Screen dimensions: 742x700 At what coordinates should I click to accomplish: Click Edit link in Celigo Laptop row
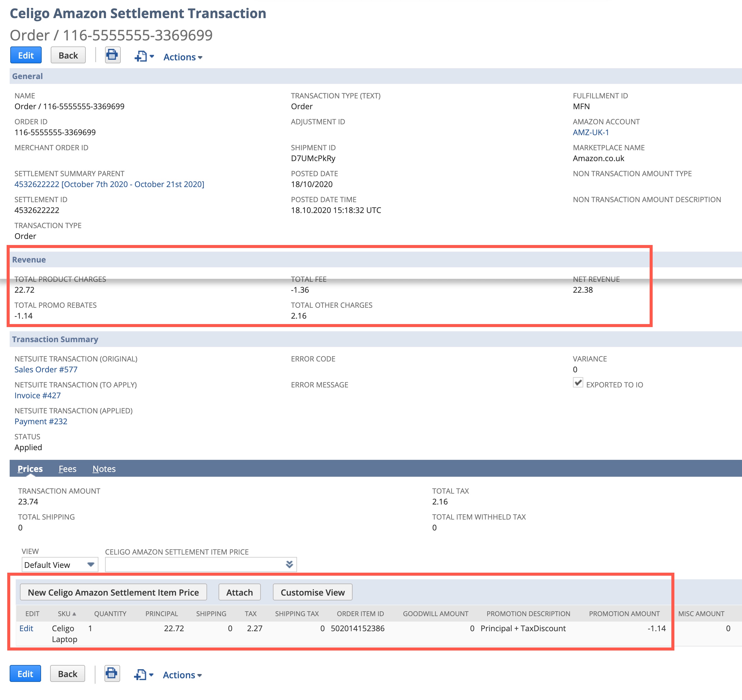pos(26,628)
